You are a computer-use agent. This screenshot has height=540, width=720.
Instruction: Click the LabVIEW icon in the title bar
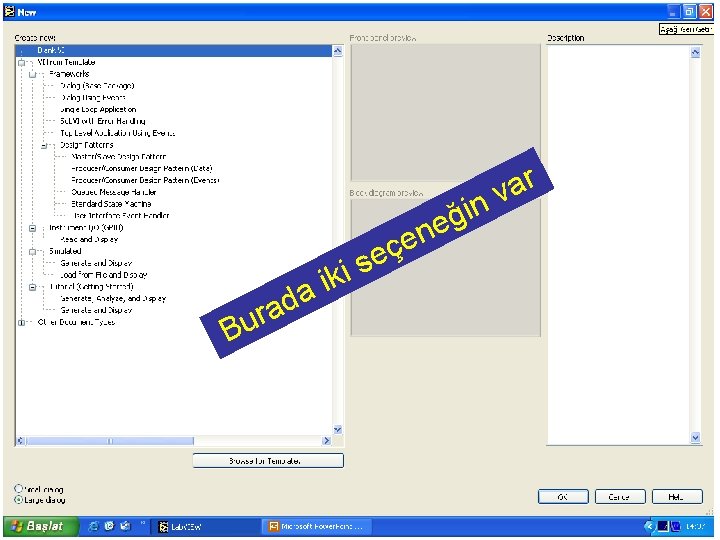[x=10, y=12]
